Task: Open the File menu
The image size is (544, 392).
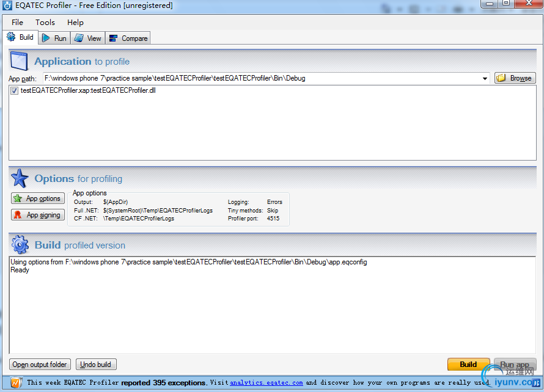Action: [x=17, y=23]
